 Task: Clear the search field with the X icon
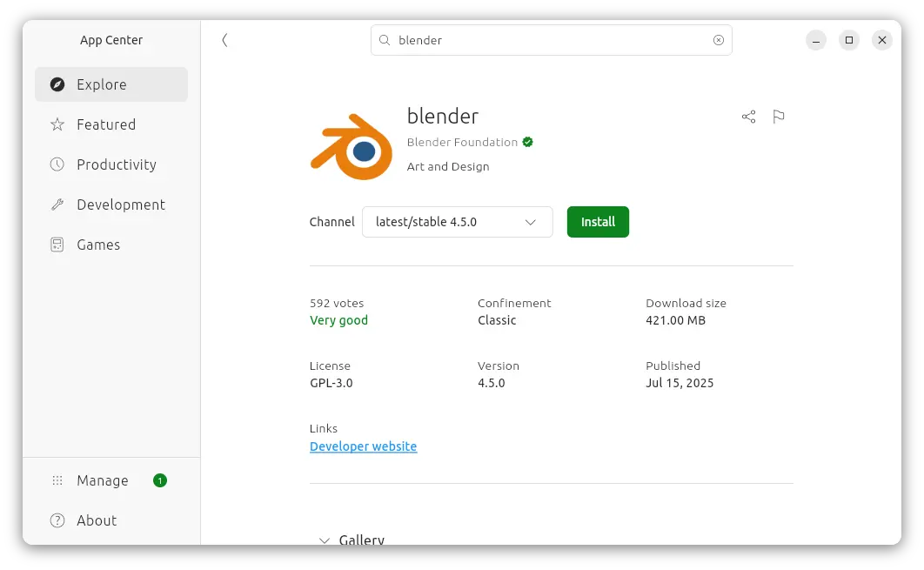(x=719, y=40)
